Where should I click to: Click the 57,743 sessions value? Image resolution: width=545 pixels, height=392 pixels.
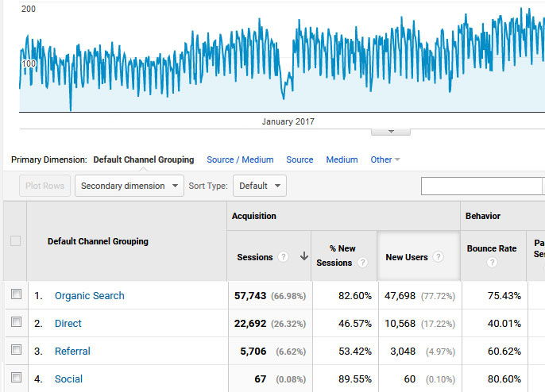point(250,296)
